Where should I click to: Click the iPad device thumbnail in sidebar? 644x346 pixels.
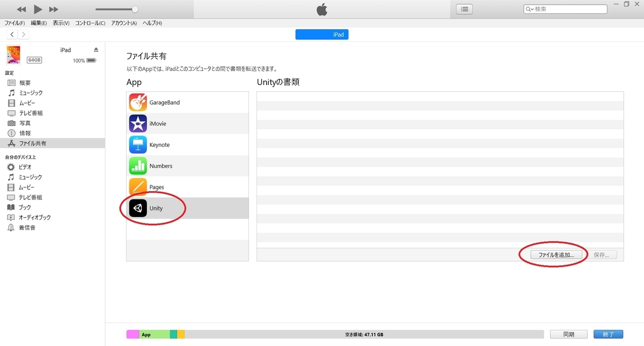(x=13, y=55)
